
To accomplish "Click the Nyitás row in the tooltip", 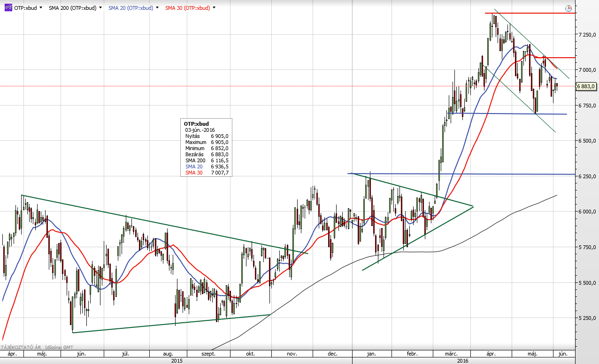I will click(x=207, y=136).
